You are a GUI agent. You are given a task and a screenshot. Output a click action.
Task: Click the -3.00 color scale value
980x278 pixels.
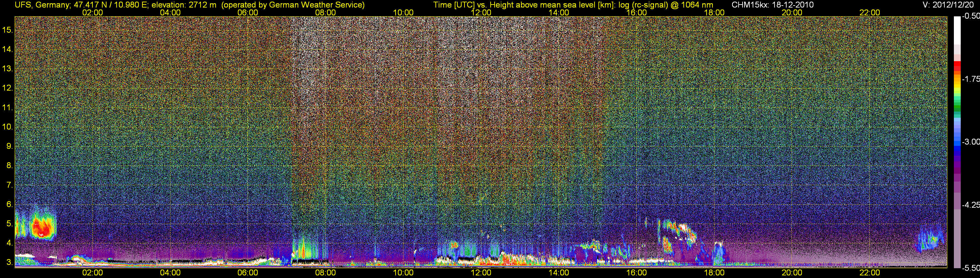(971, 142)
